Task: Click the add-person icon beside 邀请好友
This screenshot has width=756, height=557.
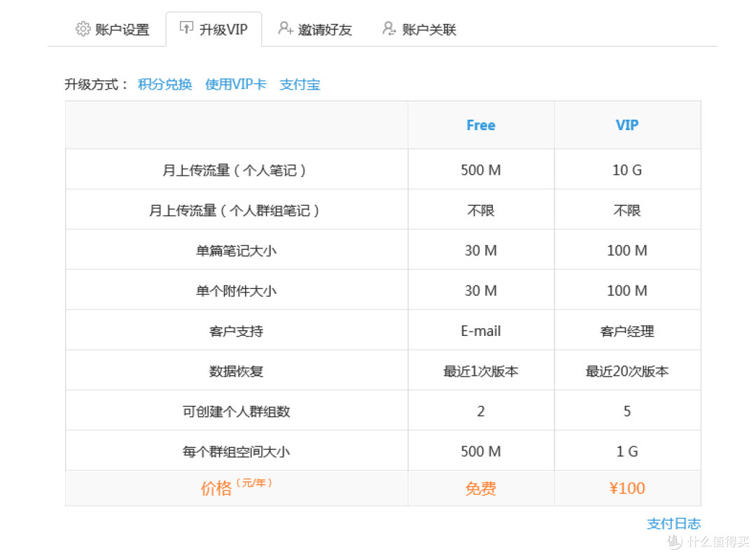Action: click(x=286, y=28)
